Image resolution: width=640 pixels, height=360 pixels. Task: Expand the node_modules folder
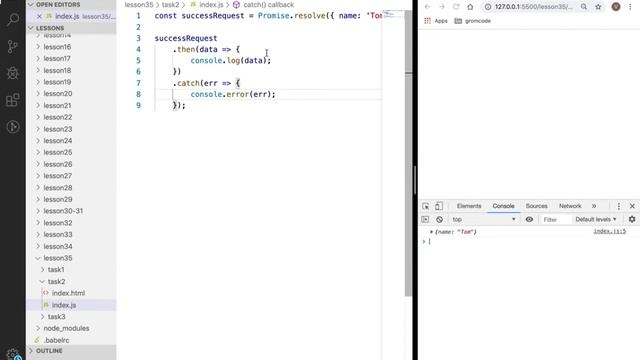66,328
